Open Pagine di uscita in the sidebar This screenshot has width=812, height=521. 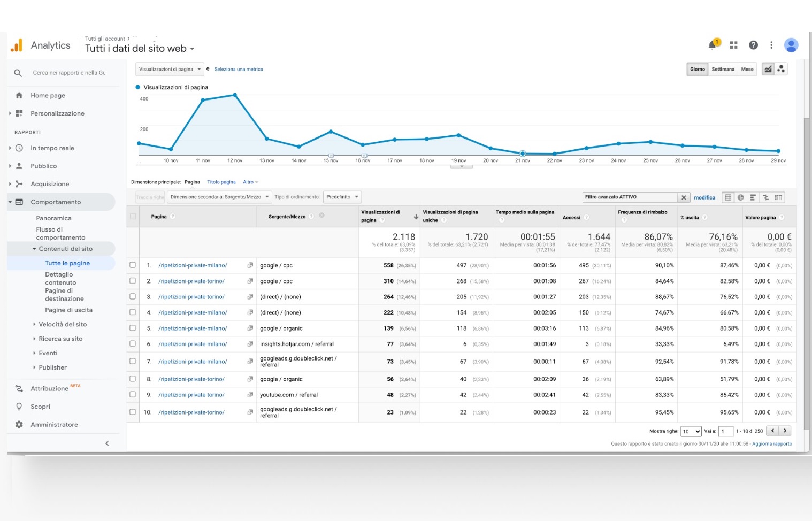click(68, 310)
